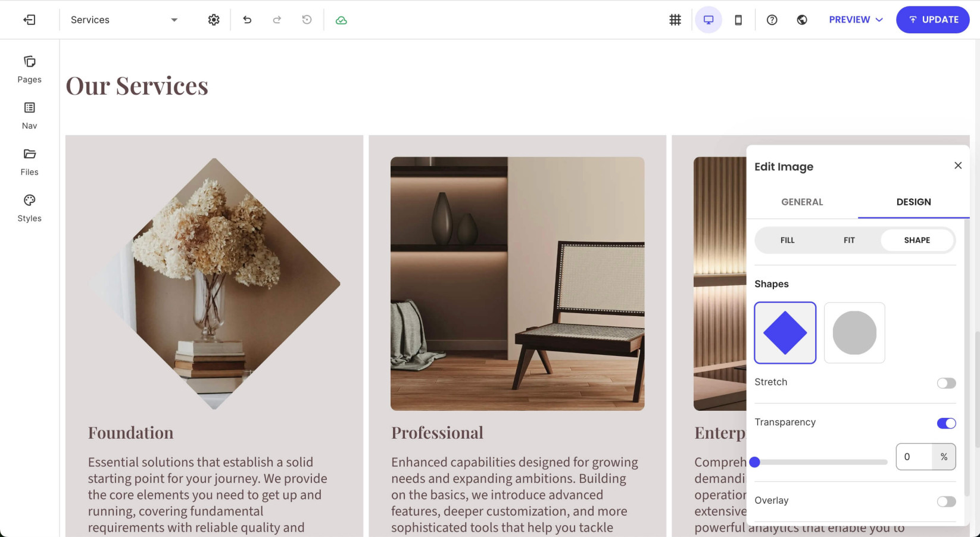Select the diamond flower image
980x537 pixels.
(x=214, y=283)
